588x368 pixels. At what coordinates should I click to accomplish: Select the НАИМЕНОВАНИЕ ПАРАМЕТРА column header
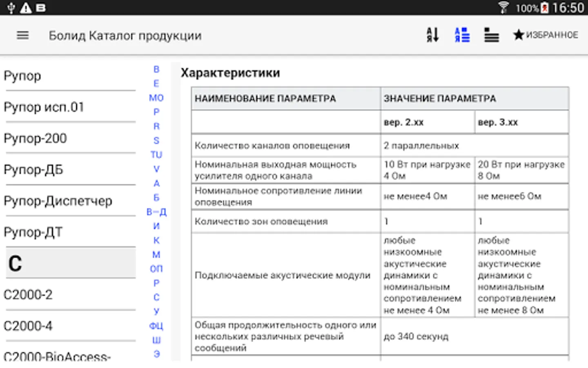coord(286,99)
